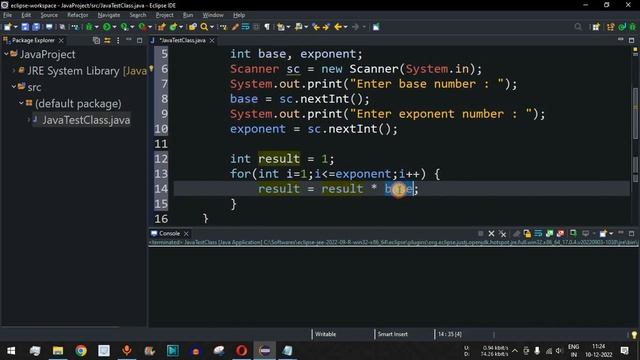640x360 pixels.
Task: Open the Coverage dropdown arrow
Action: [132, 27]
